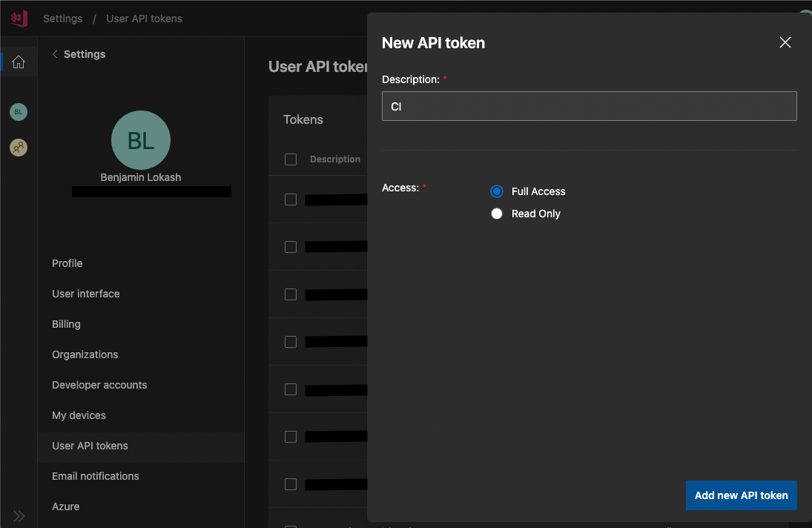Click the Description input field
The width and height of the screenshot is (812, 528).
pos(589,106)
